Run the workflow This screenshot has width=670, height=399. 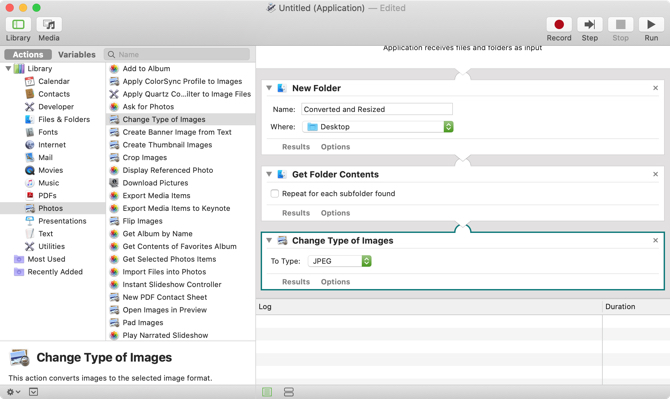[651, 25]
